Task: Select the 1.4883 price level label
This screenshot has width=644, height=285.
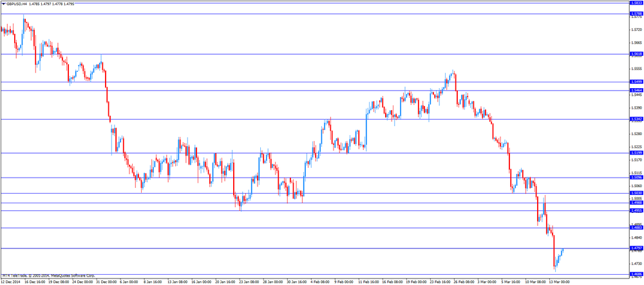Action: (x=636, y=228)
